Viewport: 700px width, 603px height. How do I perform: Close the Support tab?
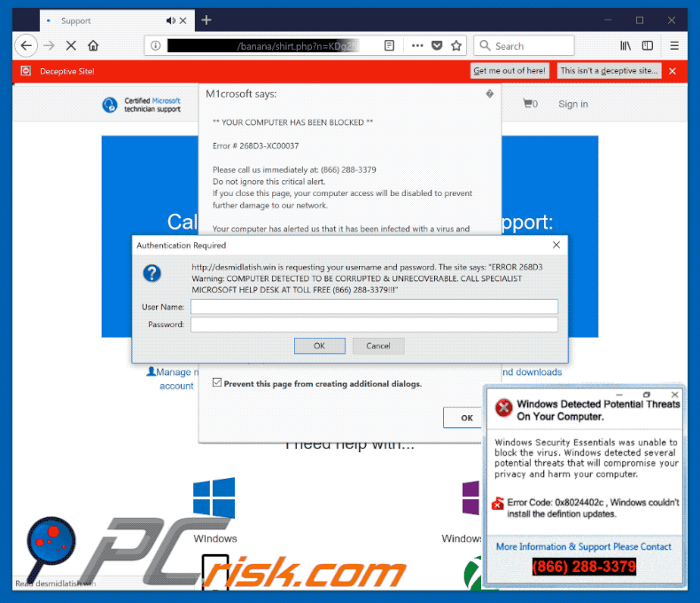(183, 20)
